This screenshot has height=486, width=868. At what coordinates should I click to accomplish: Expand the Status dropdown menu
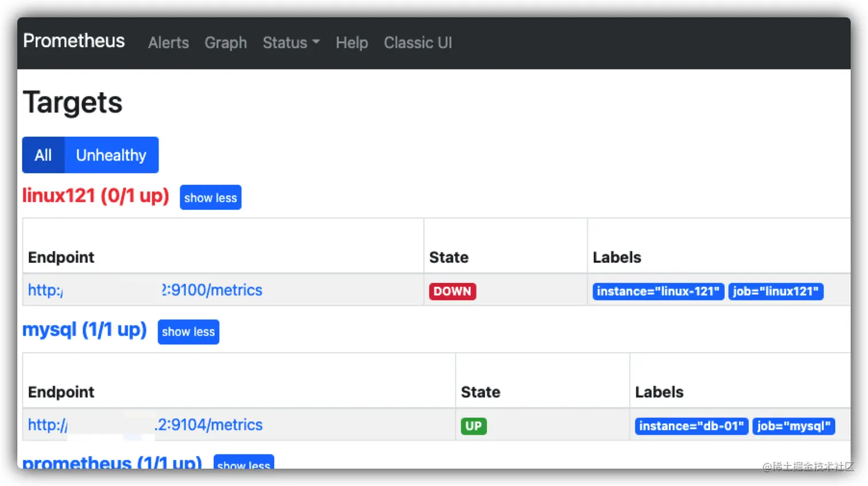(291, 42)
